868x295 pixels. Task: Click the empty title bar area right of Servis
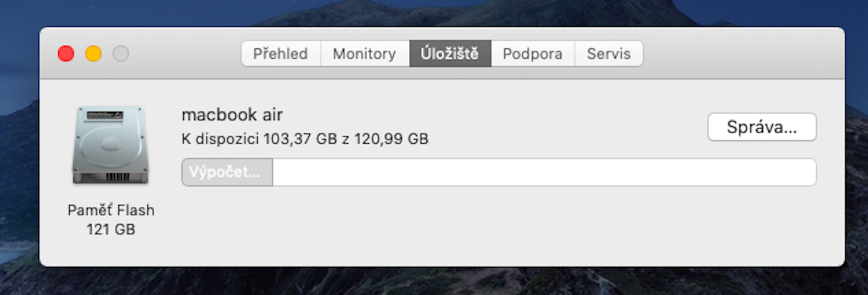click(741, 54)
